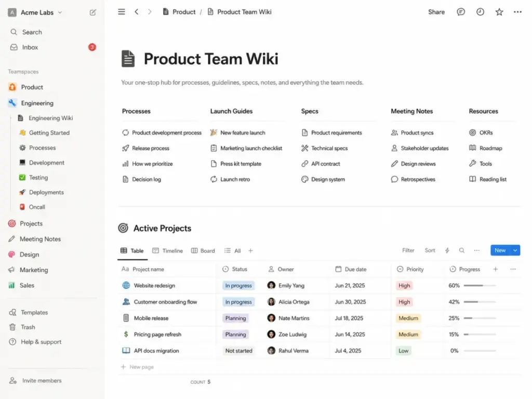This screenshot has width=532, height=399.
Task: Click the Website redesign globe icon
Action: 126,285
